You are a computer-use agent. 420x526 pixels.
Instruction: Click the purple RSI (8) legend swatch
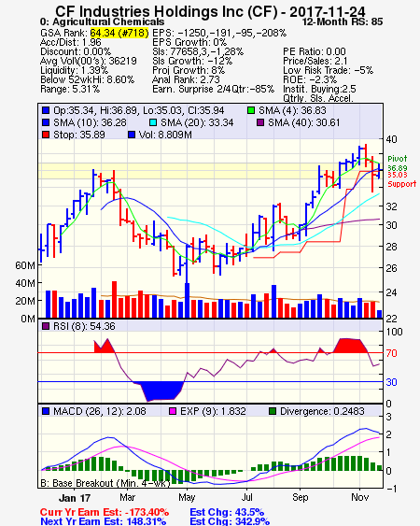click(x=46, y=326)
